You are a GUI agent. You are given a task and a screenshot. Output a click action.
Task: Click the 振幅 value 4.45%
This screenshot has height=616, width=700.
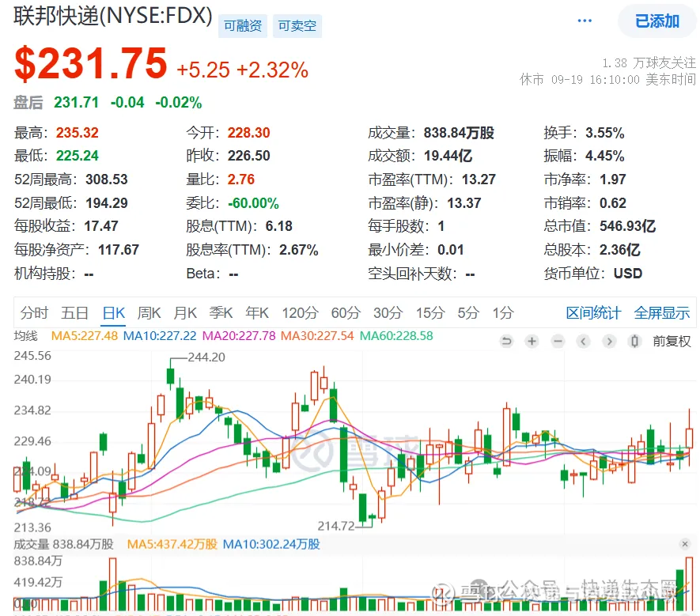pos(605,155)
